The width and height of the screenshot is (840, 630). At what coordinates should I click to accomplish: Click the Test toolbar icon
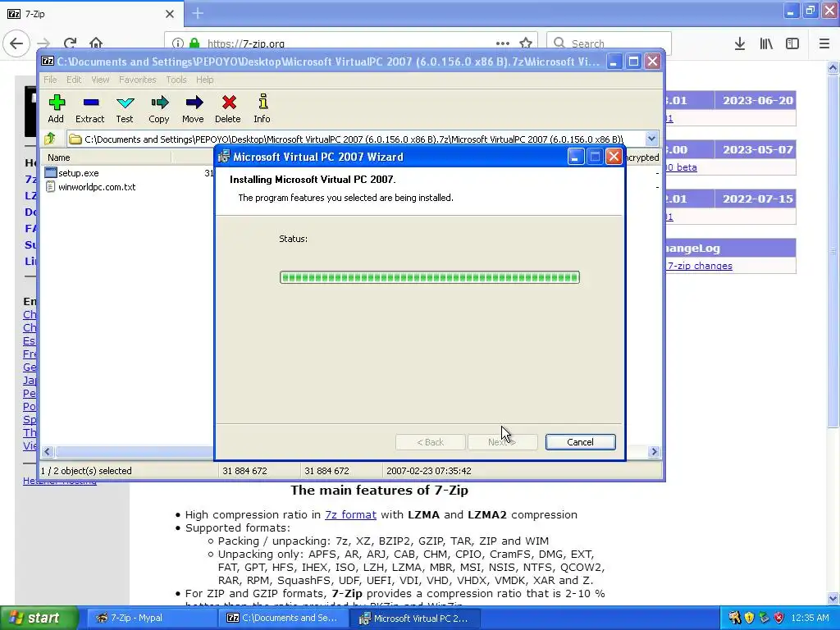125,109
